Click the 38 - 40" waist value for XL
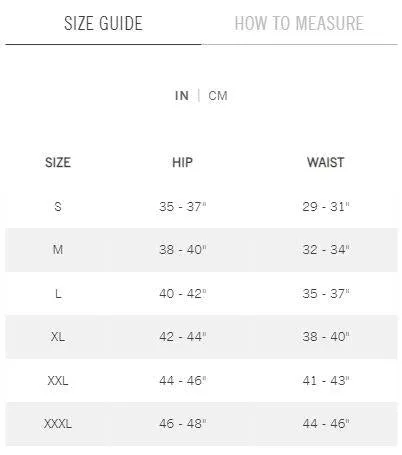Image resolution: width=402 pixels, height=455 pixels. [x=326, y=337]
